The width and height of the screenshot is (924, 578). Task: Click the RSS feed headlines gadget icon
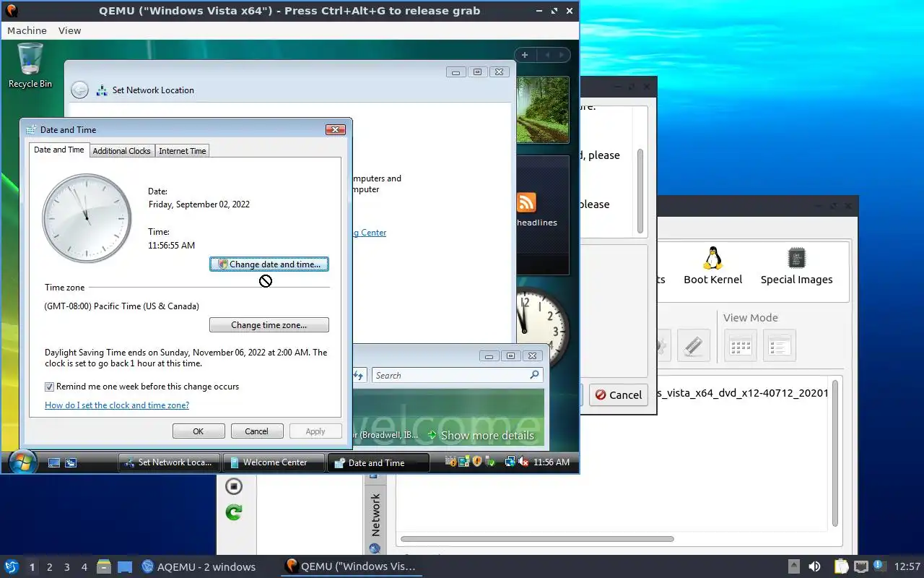point(526,202)
